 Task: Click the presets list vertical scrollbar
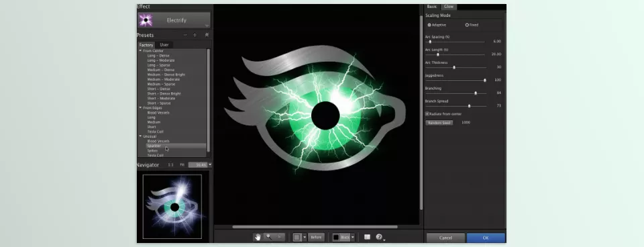click(208, 100)
